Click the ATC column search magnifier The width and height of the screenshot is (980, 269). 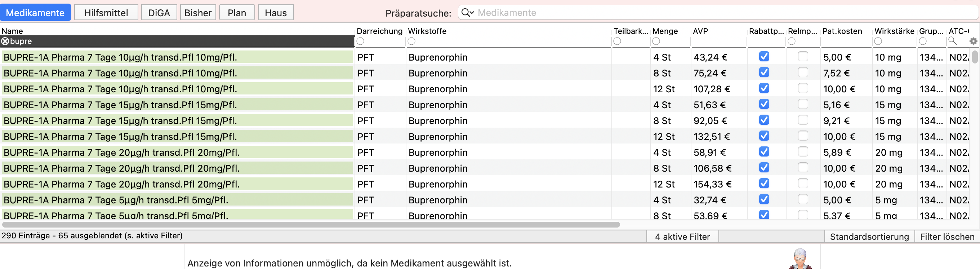[953, 41]
